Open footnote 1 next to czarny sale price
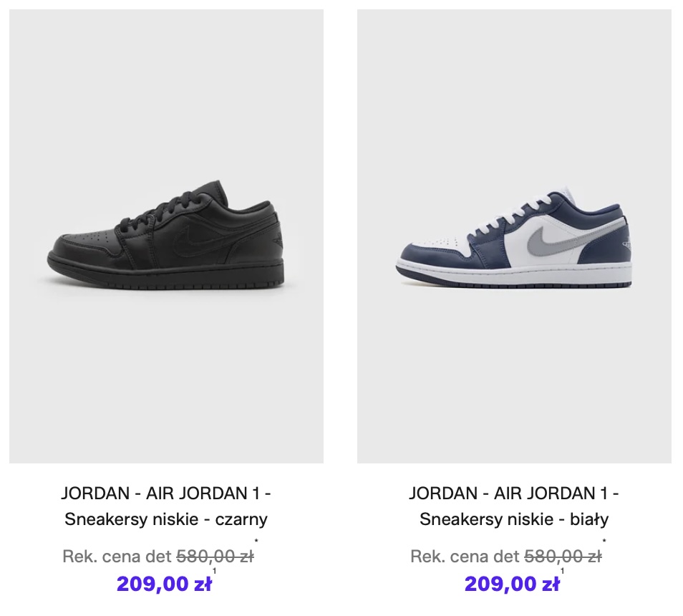Viewport: 683px width, 616px height. click(214, 571)
